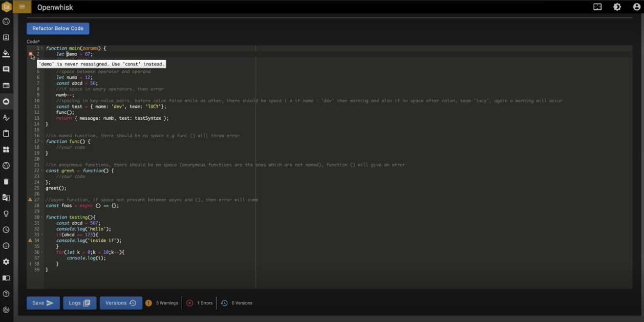Click the warning marker on line 27
644x322 pixels.
point(30,200)
